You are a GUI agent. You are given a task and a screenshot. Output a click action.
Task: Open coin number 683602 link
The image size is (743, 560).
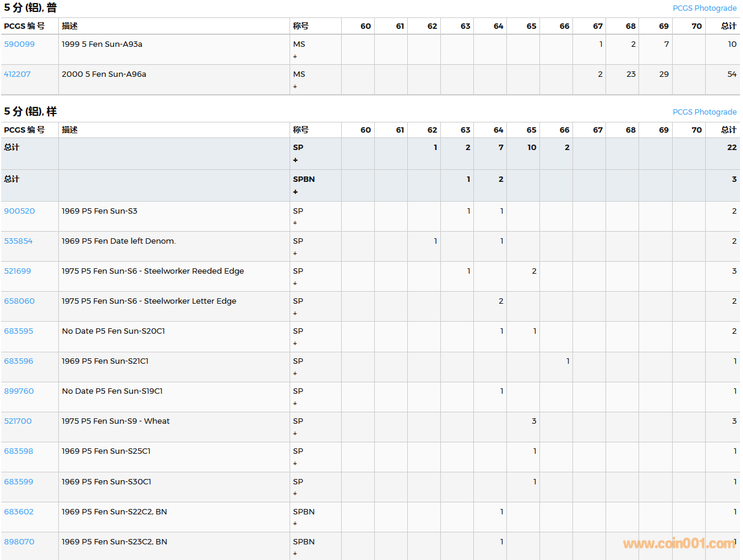tap(19, 511)
